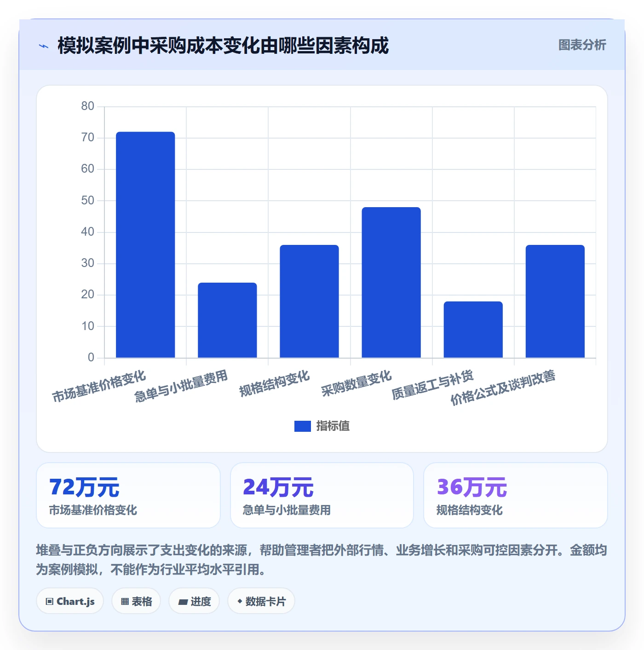
Task: Click the 采购数量变化 bar in the chart
Action: tap(391, 282)
